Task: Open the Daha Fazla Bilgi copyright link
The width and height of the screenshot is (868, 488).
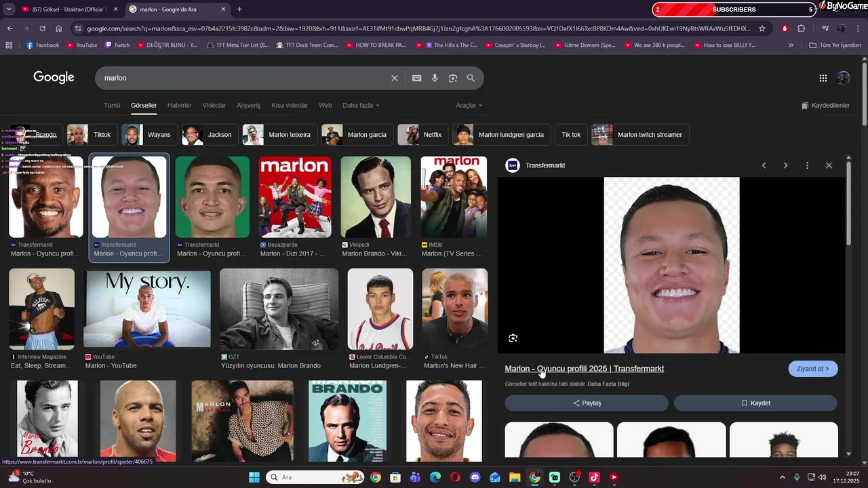Action: [608, 384]
